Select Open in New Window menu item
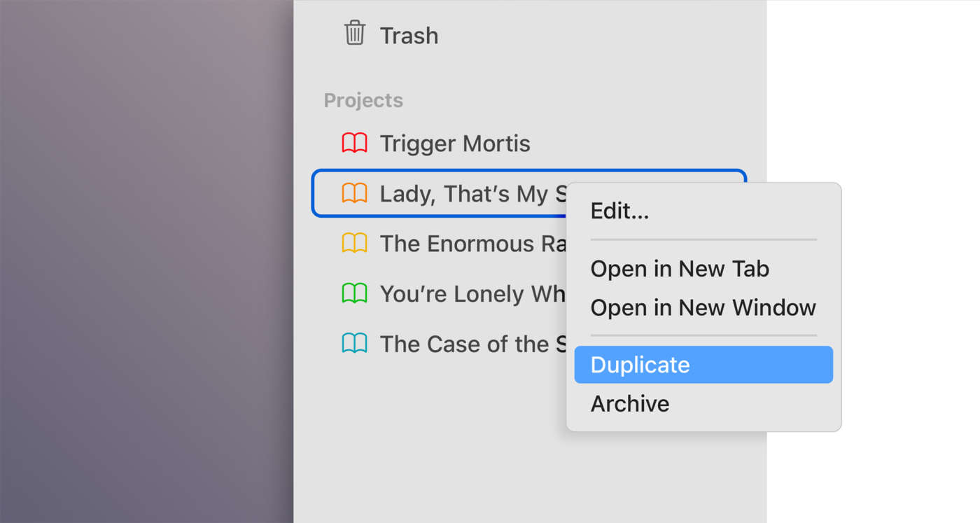 pyautogui.click(x=703, y=307)
